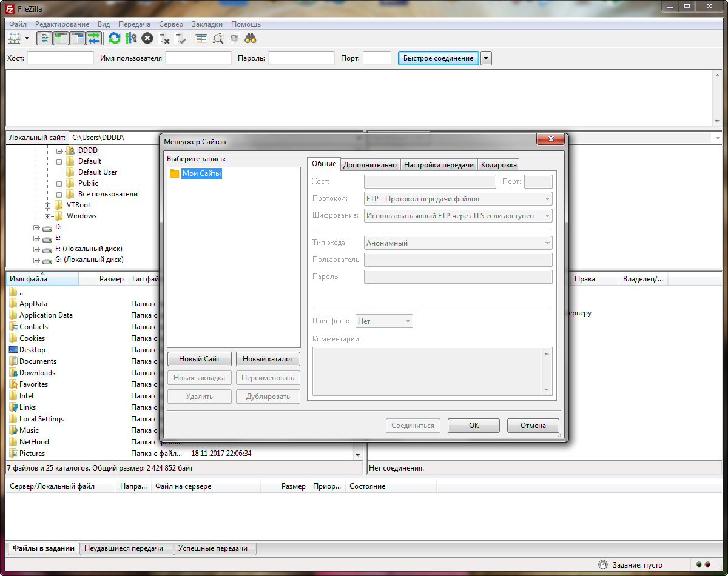Toggle the remote directory tree display
The height and width of the screenshot is (576, 728).
[x=77, y=38]
